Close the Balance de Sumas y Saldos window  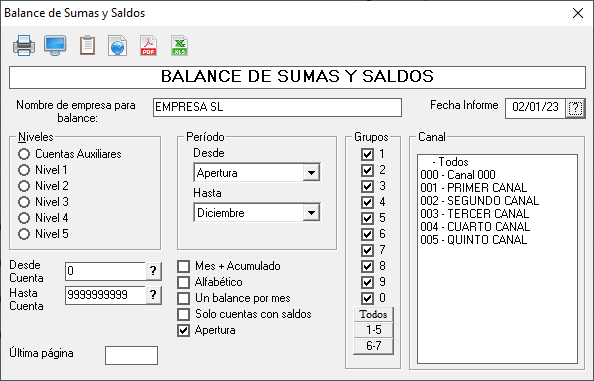coord(578,13)
